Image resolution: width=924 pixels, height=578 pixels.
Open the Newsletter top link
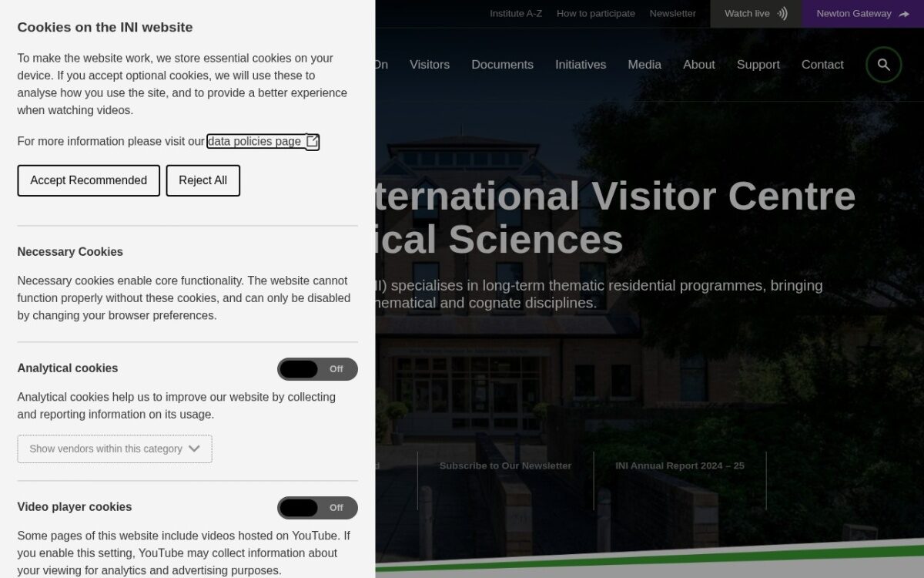click(672, 14)
